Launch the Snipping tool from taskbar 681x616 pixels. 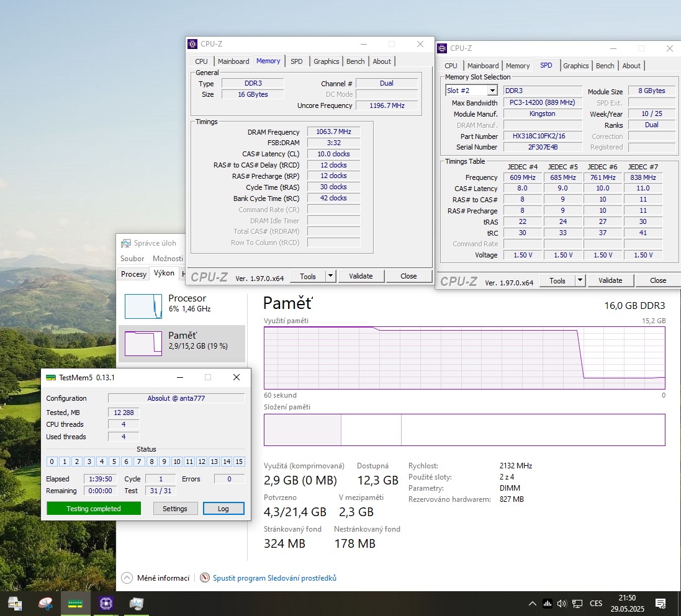(44, 603)
